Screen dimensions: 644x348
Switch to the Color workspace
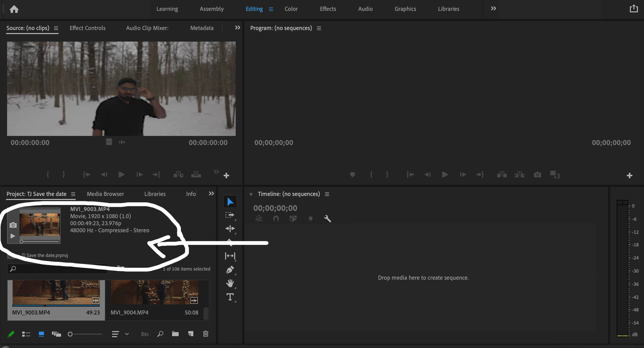[291, 9]
